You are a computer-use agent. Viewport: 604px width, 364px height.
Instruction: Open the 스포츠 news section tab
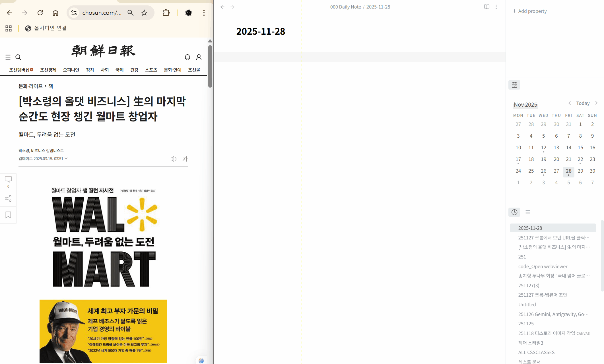(x=151, y=70)
